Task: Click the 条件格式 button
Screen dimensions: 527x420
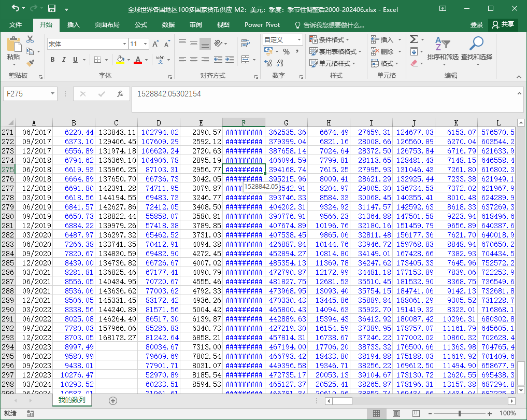Action: (330, 40)
